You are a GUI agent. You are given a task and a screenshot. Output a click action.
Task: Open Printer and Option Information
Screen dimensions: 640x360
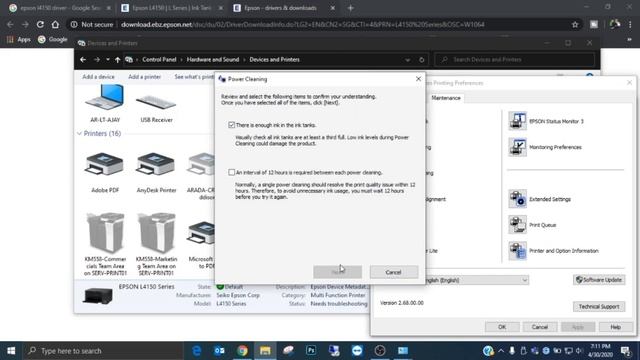(553, 251)
